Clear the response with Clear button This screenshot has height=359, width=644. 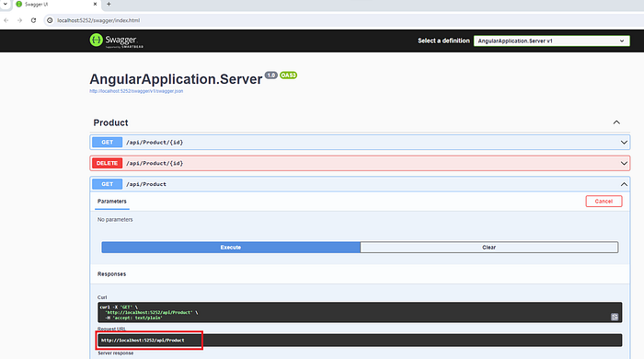pos(489,248)
